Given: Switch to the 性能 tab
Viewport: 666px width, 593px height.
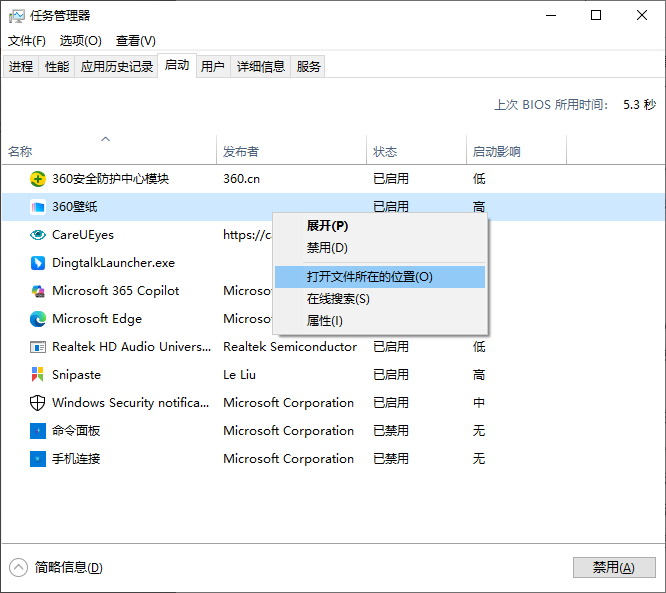Looking at the screenshot, I should point(57,67).
